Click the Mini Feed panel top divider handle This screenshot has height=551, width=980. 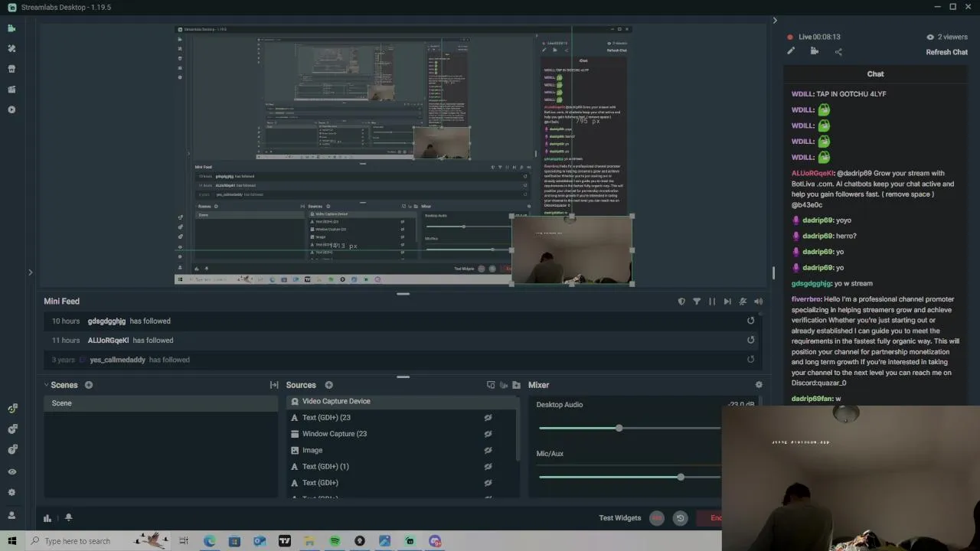[x=403, y=294]
